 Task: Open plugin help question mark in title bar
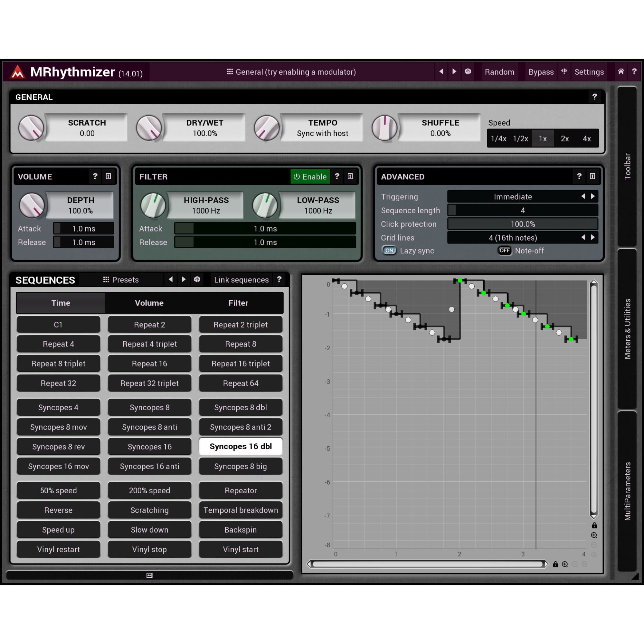pyautogui.click(x=634, y=71)
